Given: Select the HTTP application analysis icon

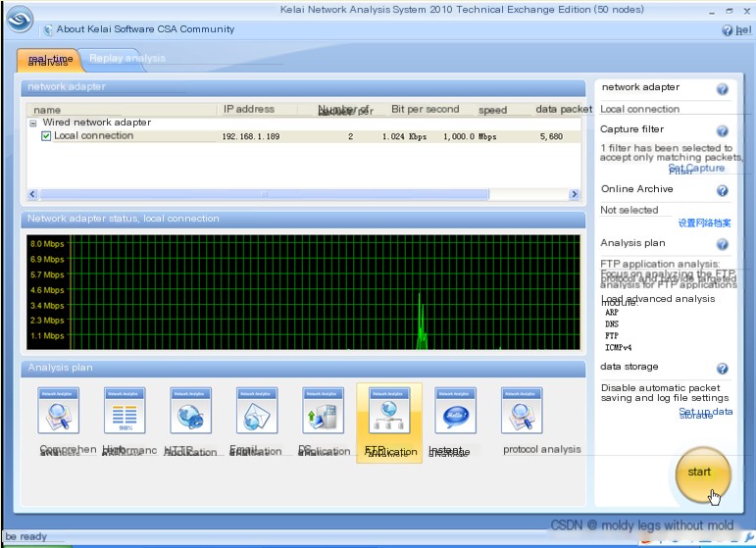Looking at the screenshot, I should [190, 411].
